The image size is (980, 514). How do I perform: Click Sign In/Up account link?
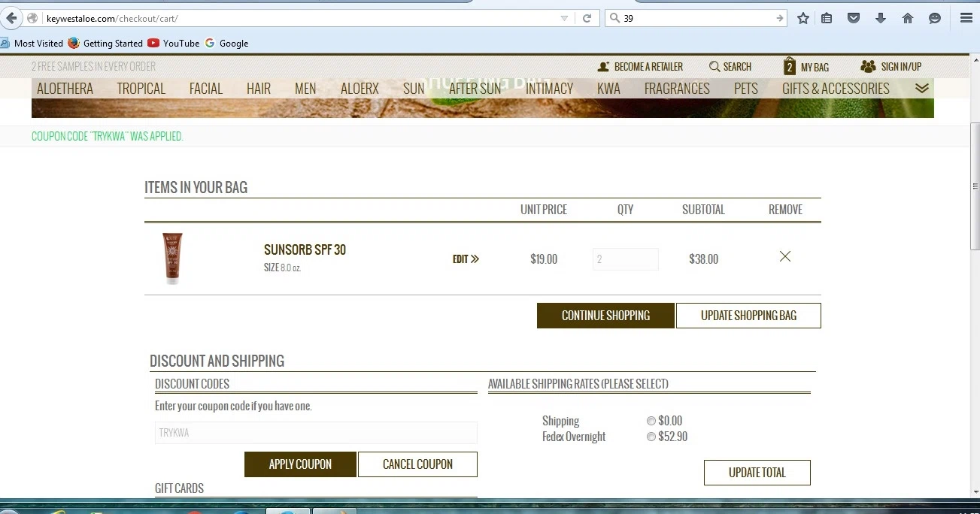click(x=891, y=67)
